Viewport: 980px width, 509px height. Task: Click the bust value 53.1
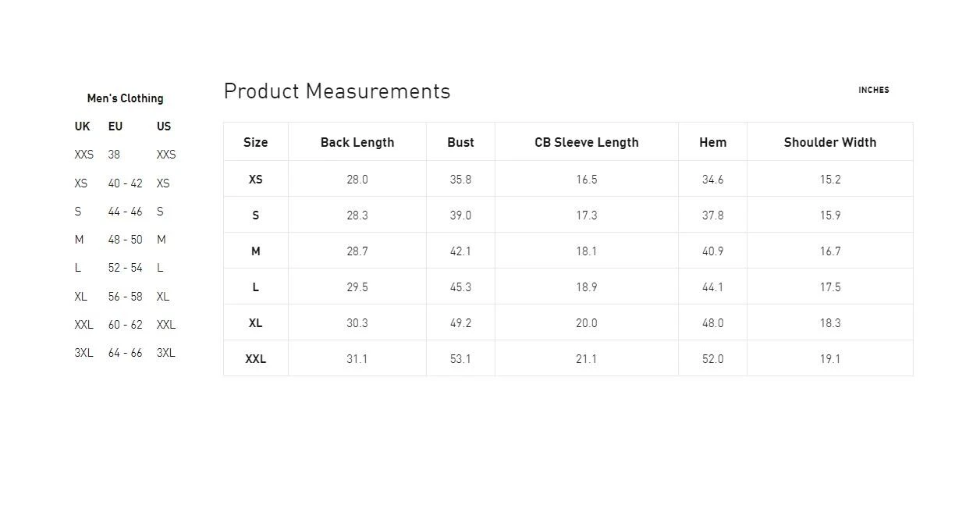tap(460, 359)
